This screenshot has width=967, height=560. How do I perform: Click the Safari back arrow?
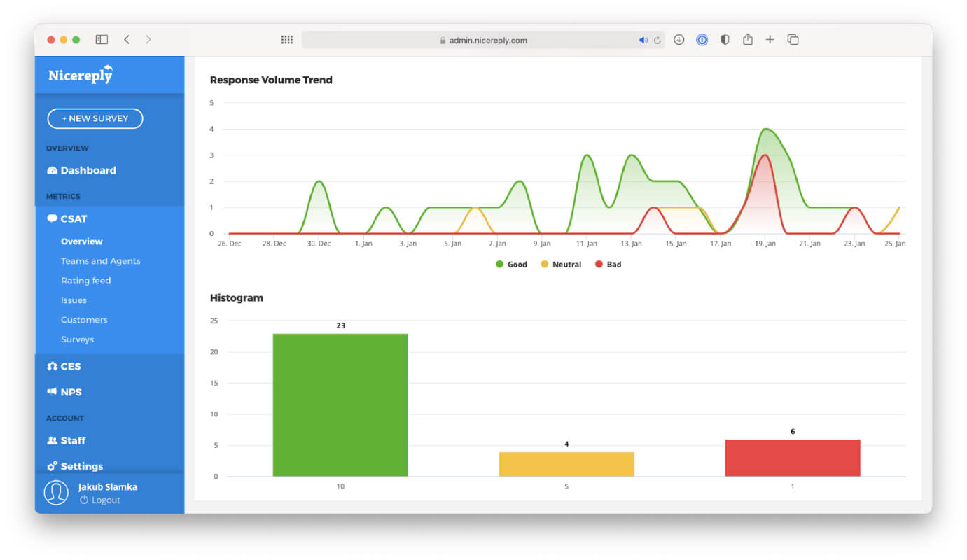click(127, 40)
